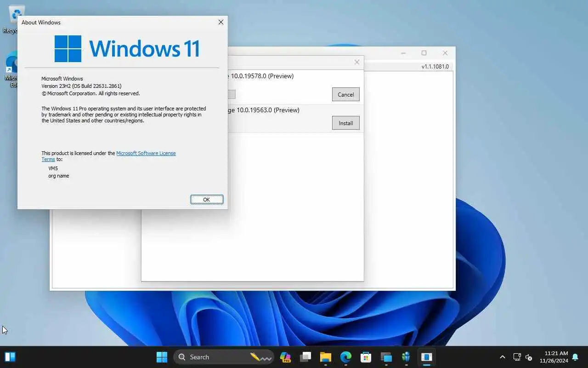Open Task View on taskbar
Viewport: 588px width, 368px height.
(305, 357)
